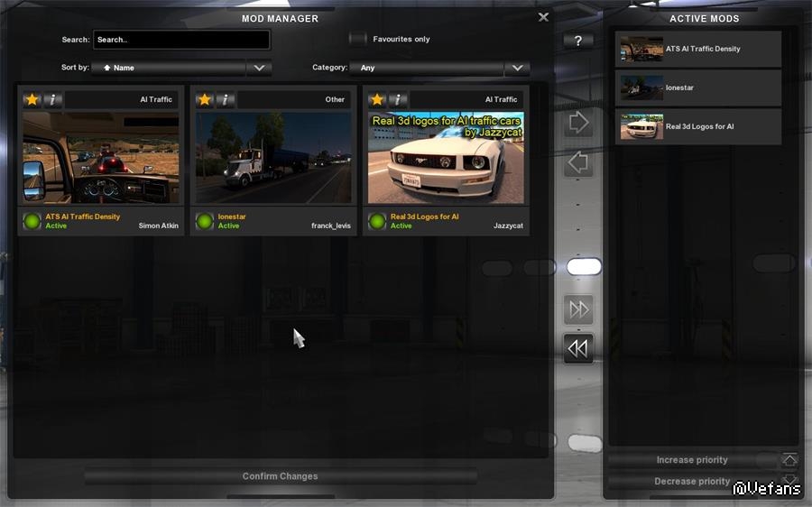The width and height of the screenshot is (812, 507).
Task: Toggle favourite star on ATS AI Traffic Density
Action: 32,99
